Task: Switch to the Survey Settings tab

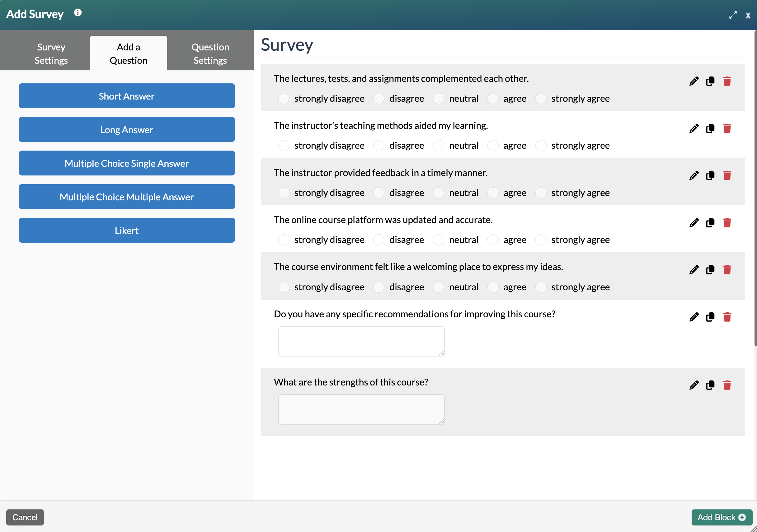Action: [51, 54]
